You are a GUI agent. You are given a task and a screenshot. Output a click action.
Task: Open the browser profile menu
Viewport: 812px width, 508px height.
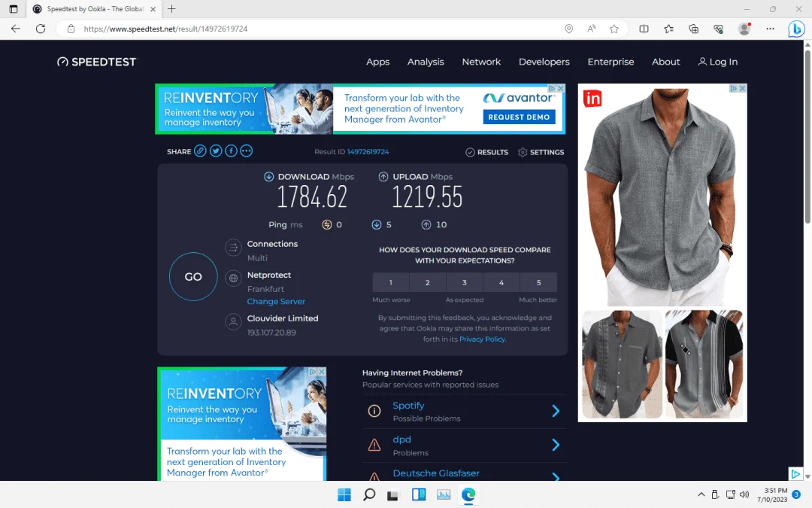(744, 29)
